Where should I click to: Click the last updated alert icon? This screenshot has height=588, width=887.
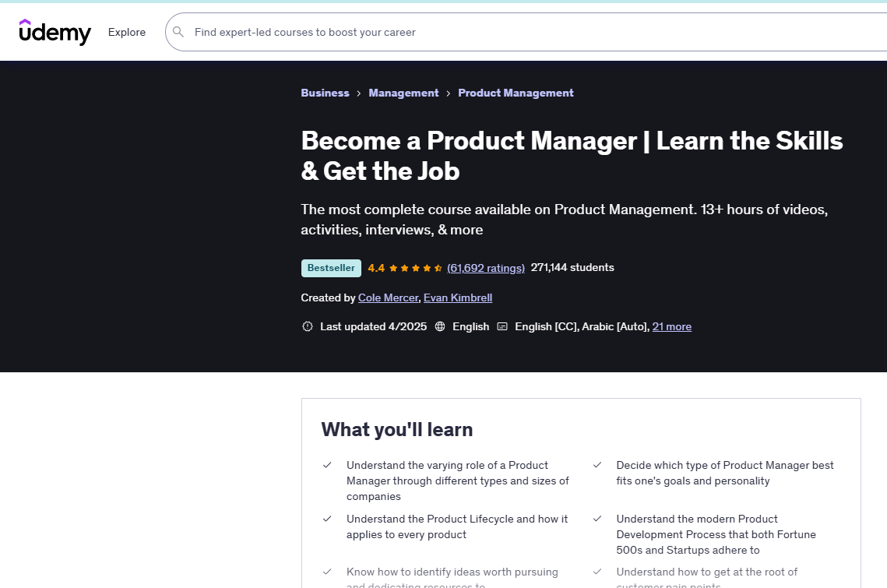click(x=307, y=326)
